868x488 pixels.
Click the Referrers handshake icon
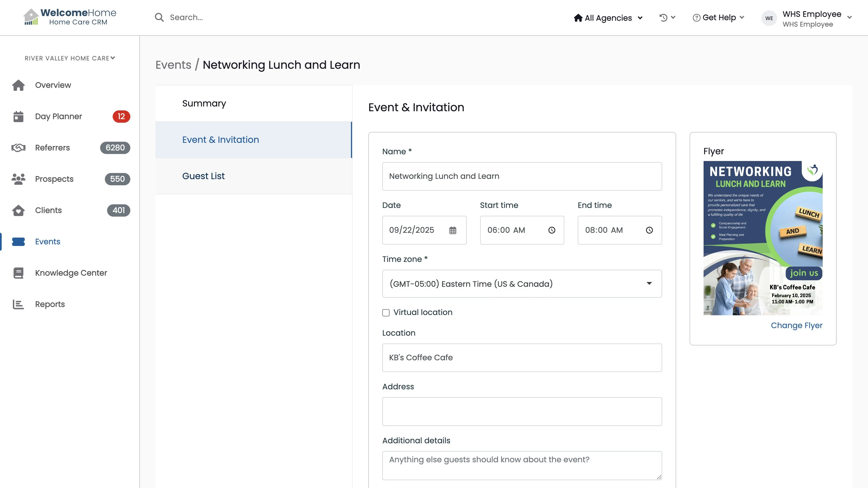[18, 148]
